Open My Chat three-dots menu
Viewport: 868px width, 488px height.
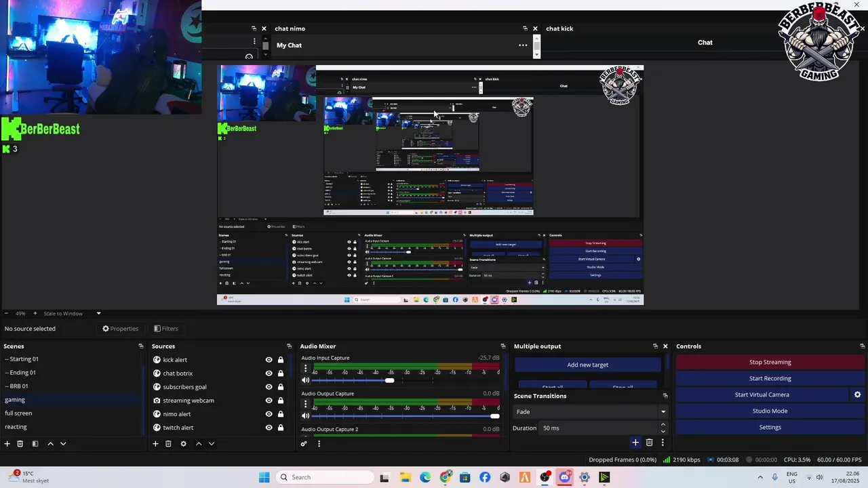pos(523,45)
